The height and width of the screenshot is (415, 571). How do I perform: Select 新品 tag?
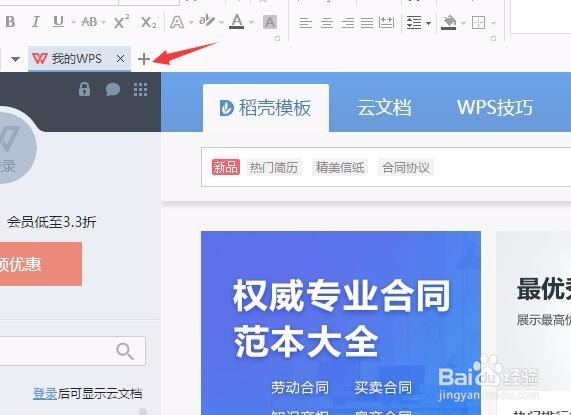(225, 167)
